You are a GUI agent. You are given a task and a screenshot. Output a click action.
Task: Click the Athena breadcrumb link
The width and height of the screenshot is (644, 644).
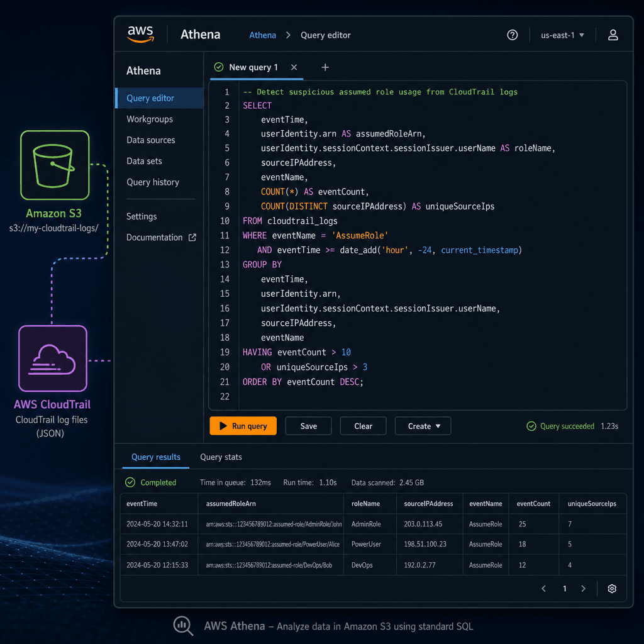pos(262,35)
